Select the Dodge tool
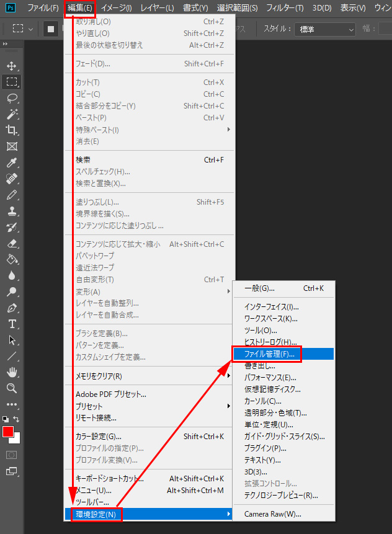 pyautogui.click(x=12, y=291)
